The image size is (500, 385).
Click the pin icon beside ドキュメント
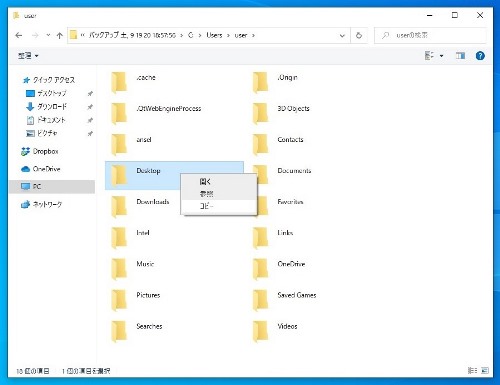pyautogui.click(x=90, y=120)
